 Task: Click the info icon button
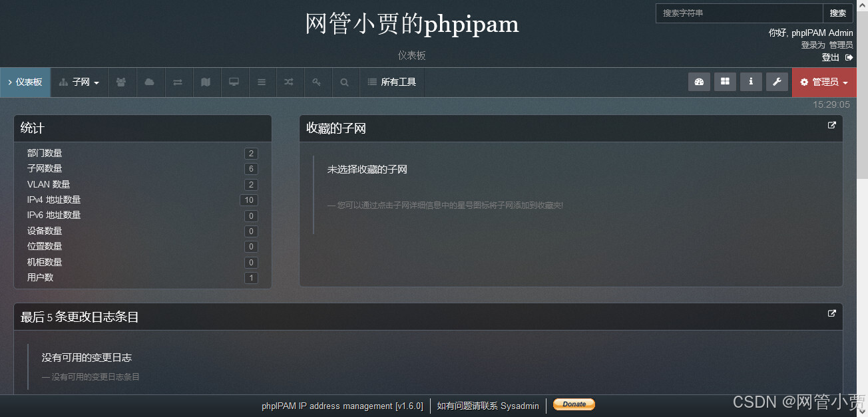751,82
